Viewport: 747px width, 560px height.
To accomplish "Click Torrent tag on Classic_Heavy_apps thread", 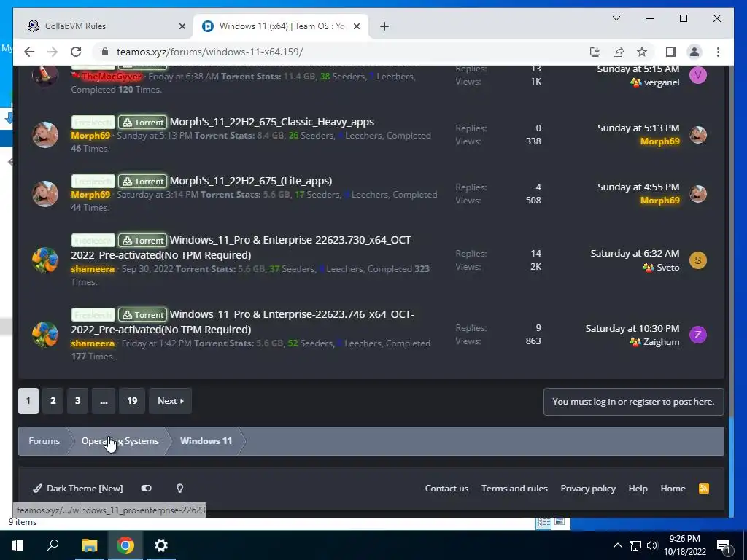I will coord(142,122).
